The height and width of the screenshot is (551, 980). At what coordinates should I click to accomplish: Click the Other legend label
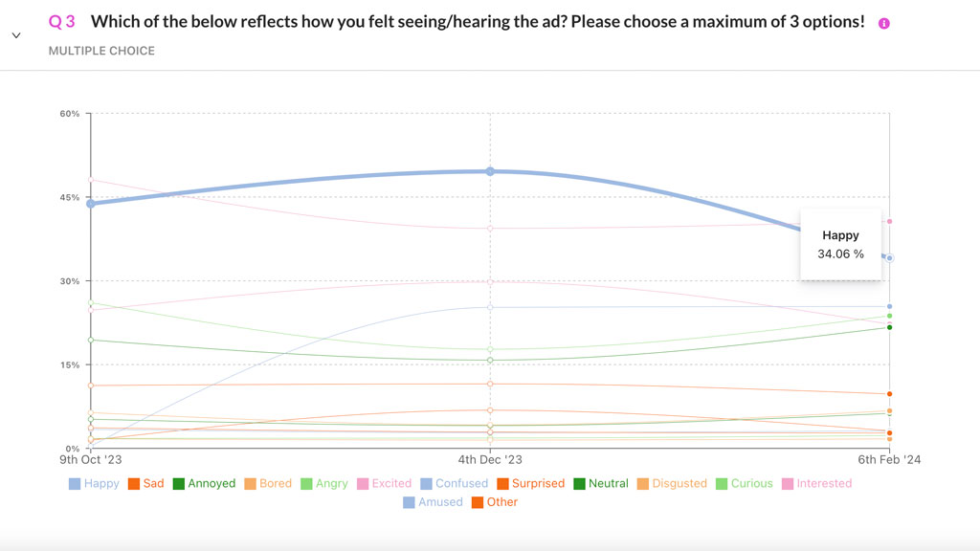point(502,502)
